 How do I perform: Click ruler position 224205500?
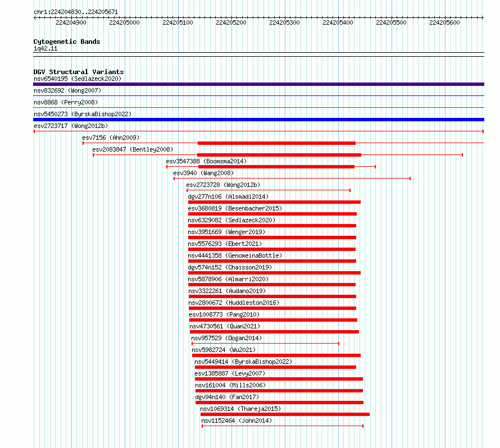pyautogui.click(x=391, y=22)
